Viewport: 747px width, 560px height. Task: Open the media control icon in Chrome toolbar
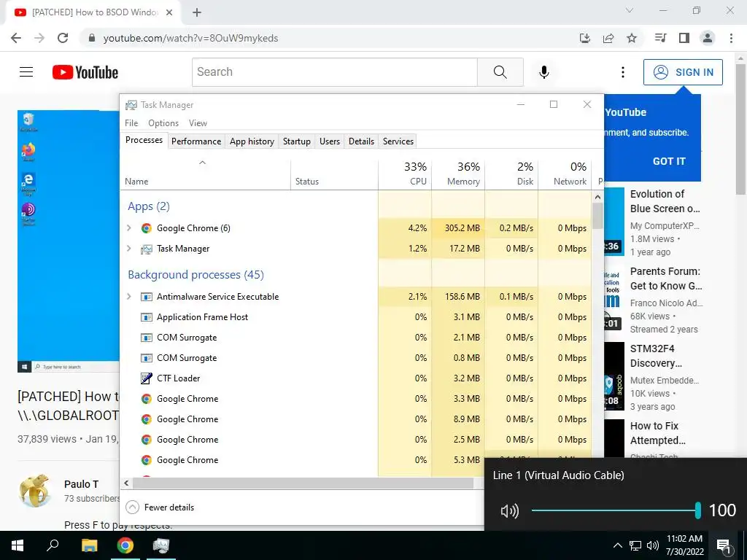tap(660, 38)
